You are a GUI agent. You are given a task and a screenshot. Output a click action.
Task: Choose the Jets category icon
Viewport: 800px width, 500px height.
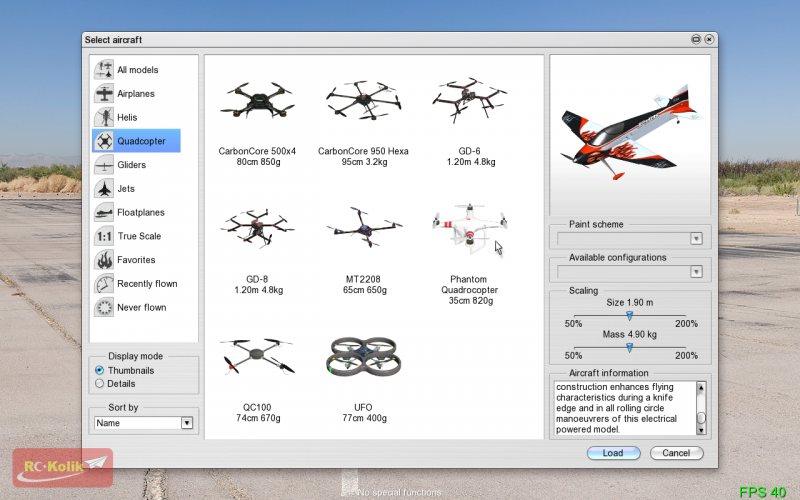104,188
